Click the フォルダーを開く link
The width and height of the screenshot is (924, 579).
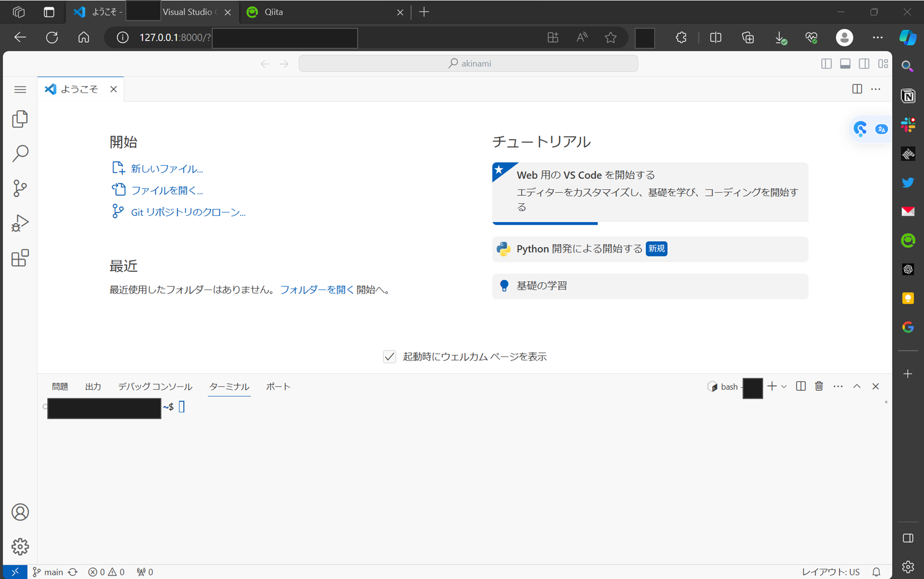[x=317, y=289]
